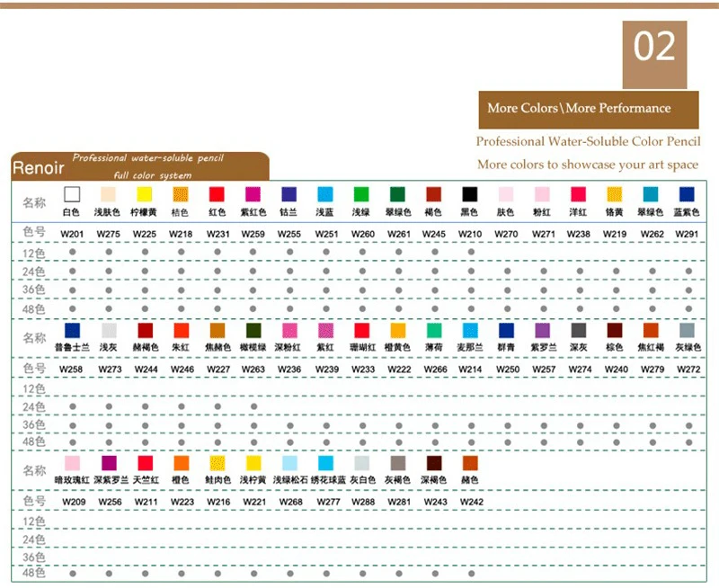This screenshot has width=719, height=588.
Task: Click the 'Renoir' brand label
Action: (39, 168)
